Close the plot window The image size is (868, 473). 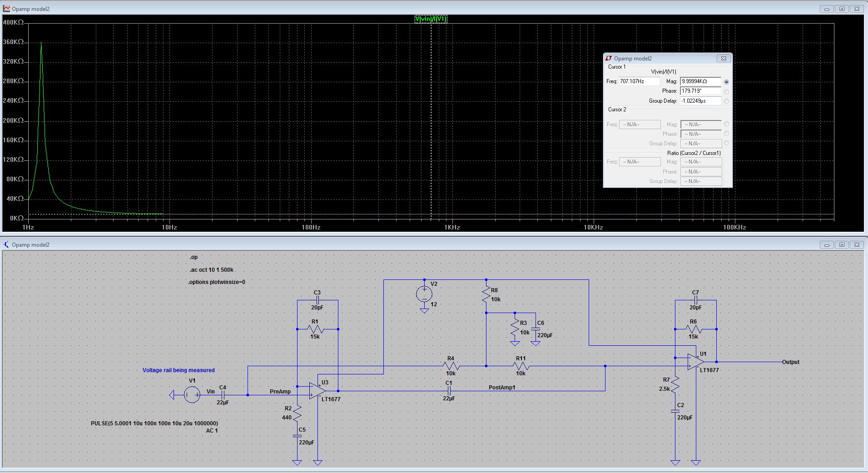pos(857,9)
